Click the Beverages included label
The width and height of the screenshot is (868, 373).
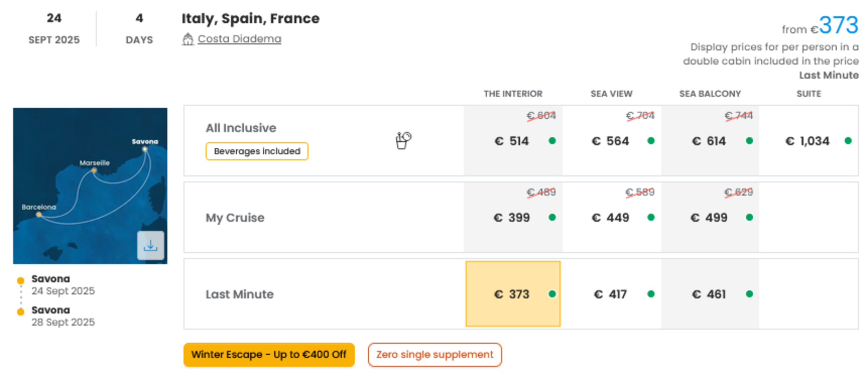click(x=257, y=151)
